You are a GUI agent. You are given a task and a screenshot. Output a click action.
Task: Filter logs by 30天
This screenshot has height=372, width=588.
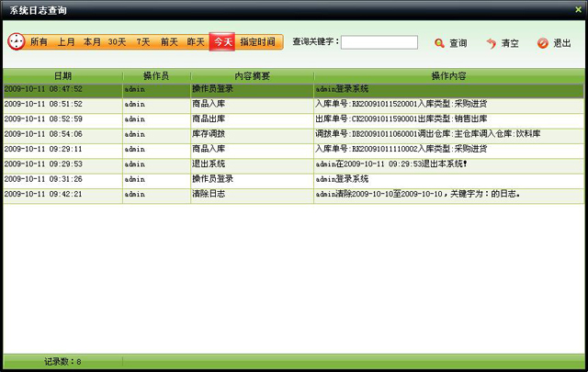[x=118, y=42]
